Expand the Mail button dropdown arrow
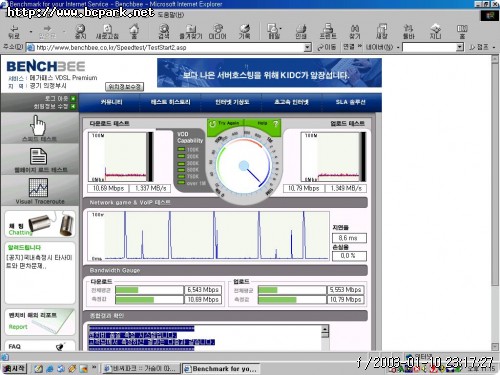 281,29
